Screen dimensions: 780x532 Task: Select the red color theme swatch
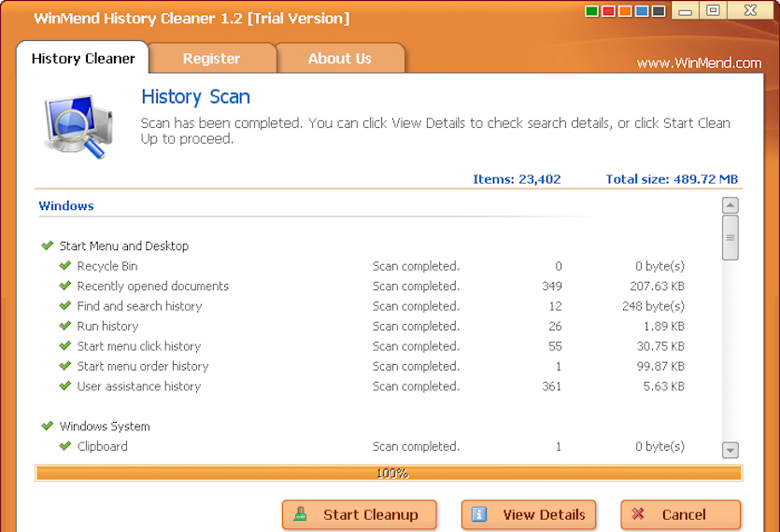pos(608,11)
